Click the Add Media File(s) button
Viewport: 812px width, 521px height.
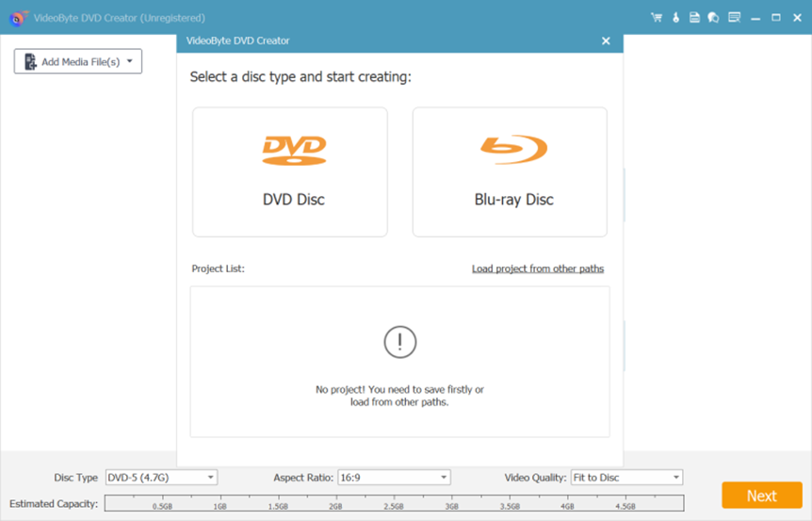click(77, 61)
